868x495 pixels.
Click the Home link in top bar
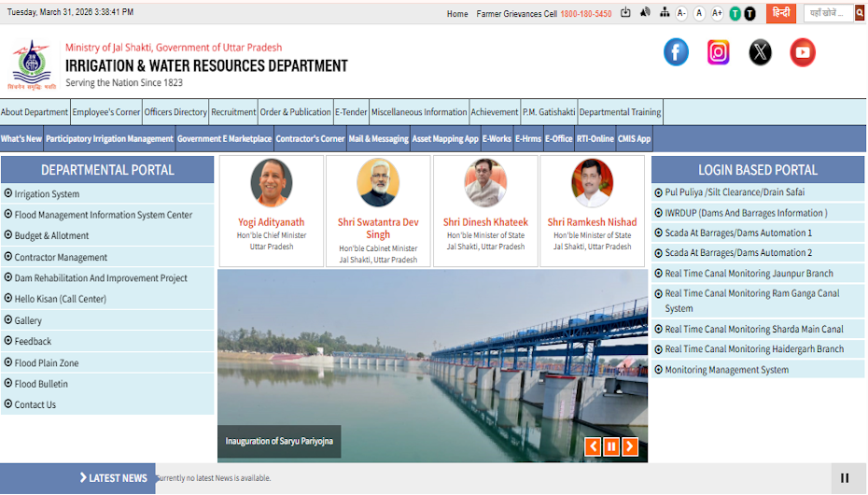457,14
